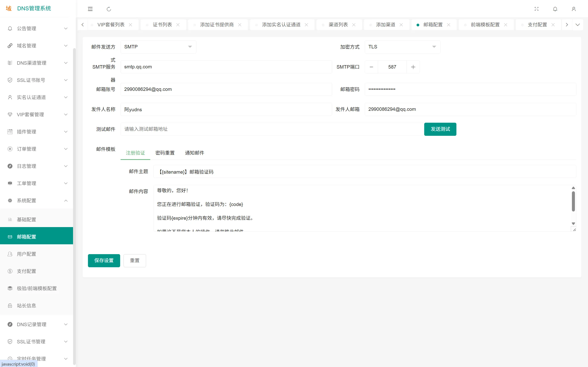Toggle fullscreen using the expand icon
The width and height of the screenshot is (588, 367).
tap(537, 9)
